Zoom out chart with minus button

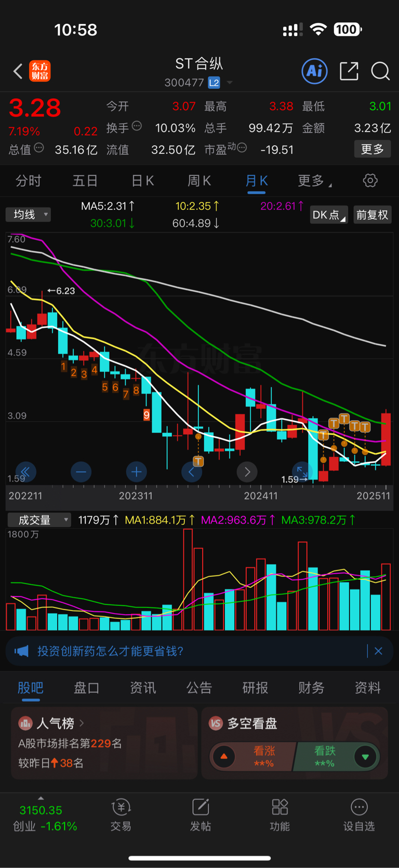pyautogui.click(x=81, y=472)
